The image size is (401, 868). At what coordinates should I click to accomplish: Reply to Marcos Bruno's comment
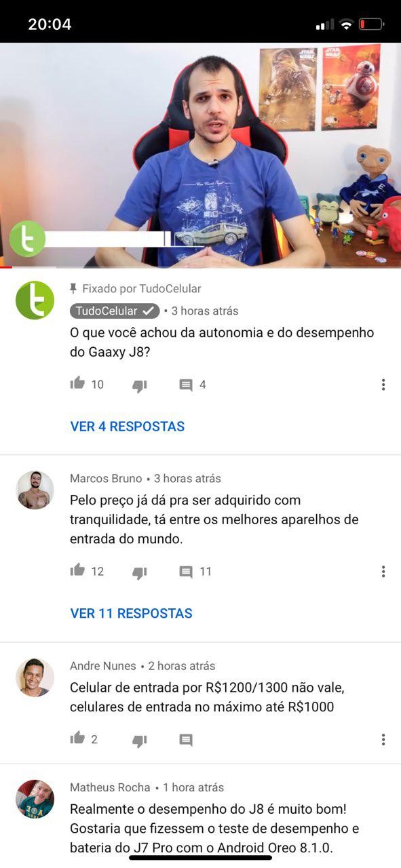pos(186,572)
